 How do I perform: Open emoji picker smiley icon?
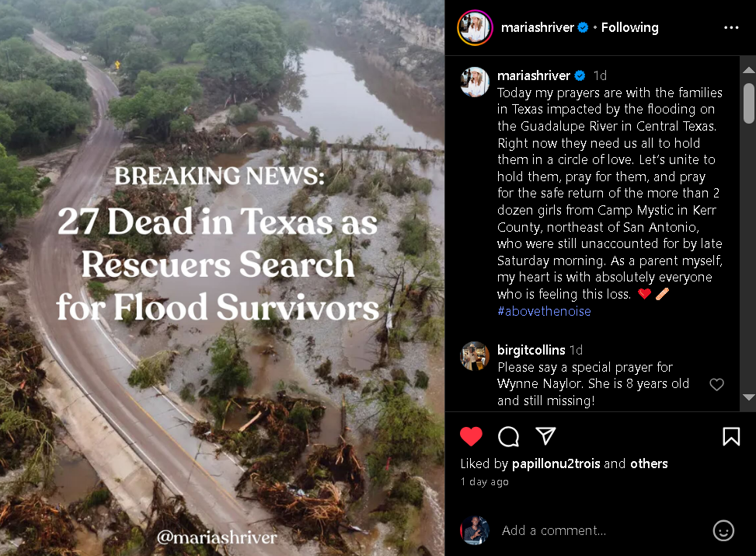[723, 530]
